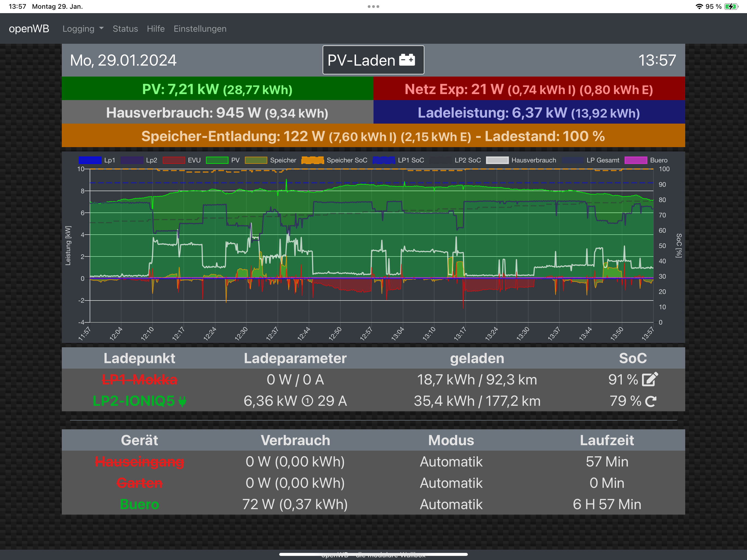Open the Logging dropdown menu
Viewport: 747px width, 560px height.
pyautogui.click(x=83, y=29)
